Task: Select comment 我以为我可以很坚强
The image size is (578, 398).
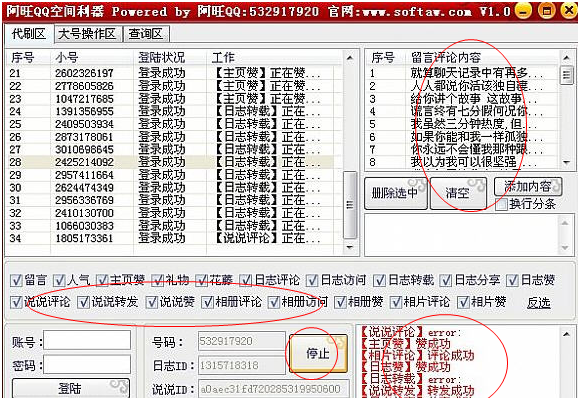Action: 463,162
